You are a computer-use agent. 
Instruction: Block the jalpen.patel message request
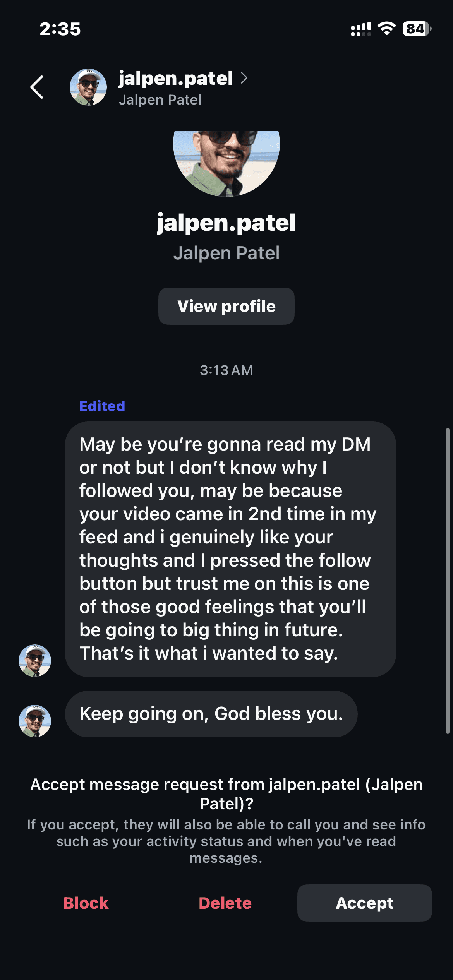[86, 903]
